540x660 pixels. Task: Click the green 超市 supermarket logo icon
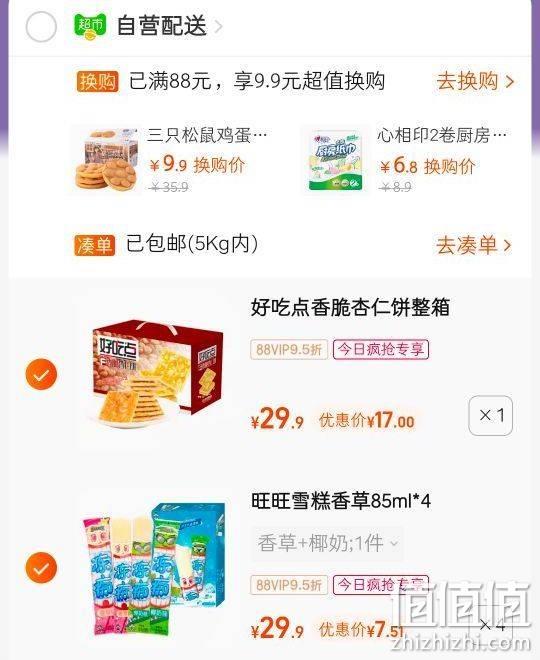[90, 27]
